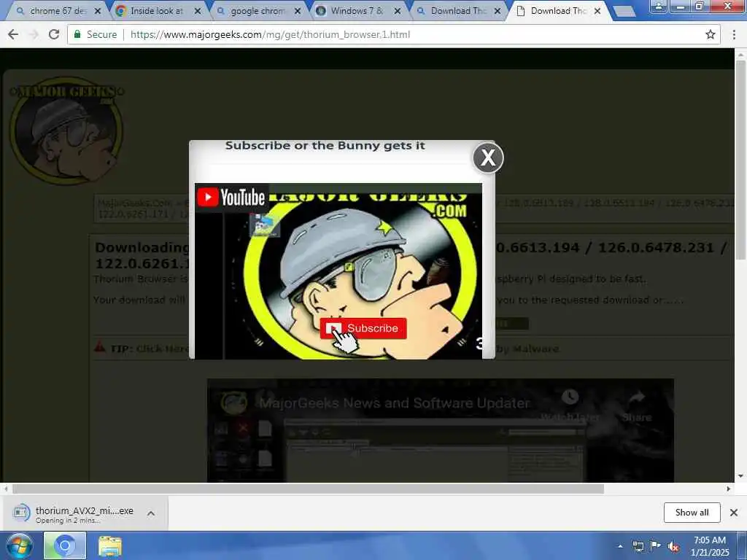This screenshot has height=560, width=747.
Task: Click the network icon in system tray
Action: 638,546
